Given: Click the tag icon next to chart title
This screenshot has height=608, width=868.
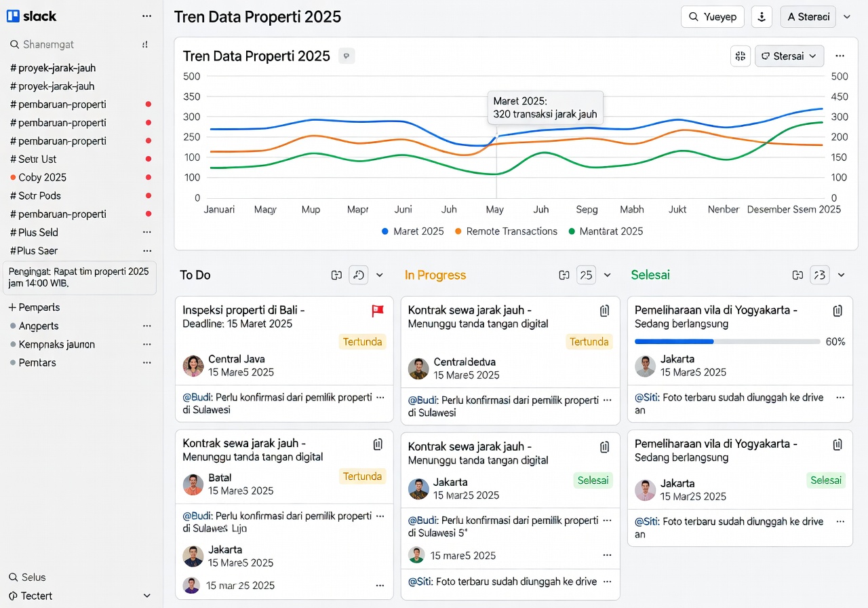Looking at the screenshot, I should (347, 56).
